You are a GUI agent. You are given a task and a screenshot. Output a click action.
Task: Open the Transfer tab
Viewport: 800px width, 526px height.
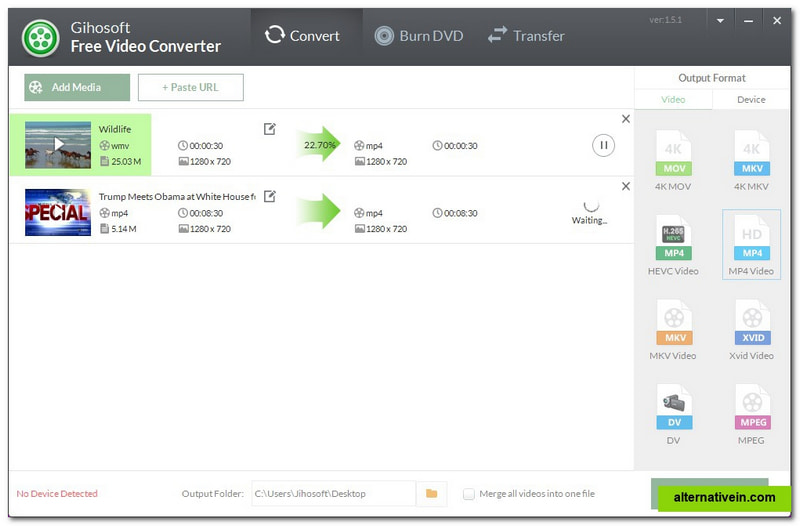(x=526, y=36)
